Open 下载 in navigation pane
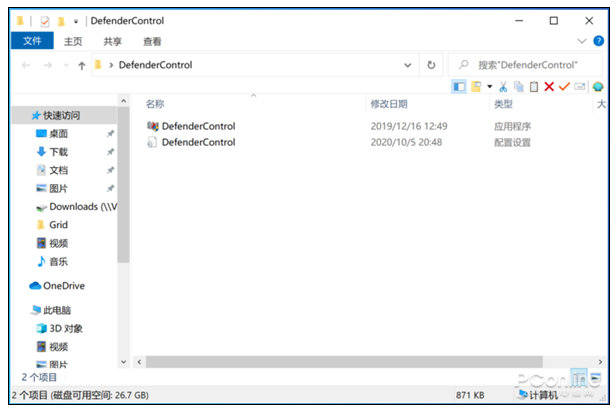Image resolution: width=616 pixels, height=410 pixels. [59, 152]
